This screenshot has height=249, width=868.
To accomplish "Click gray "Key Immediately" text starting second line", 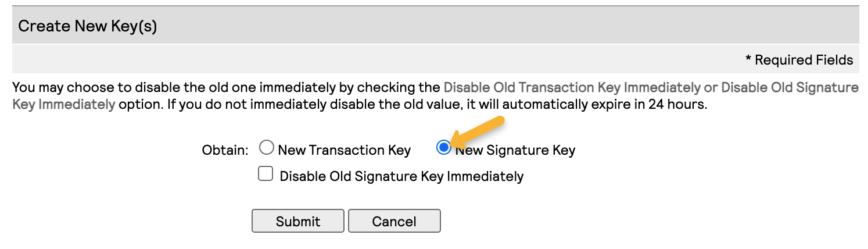I will pyautogui.click(x=63, y=105).
